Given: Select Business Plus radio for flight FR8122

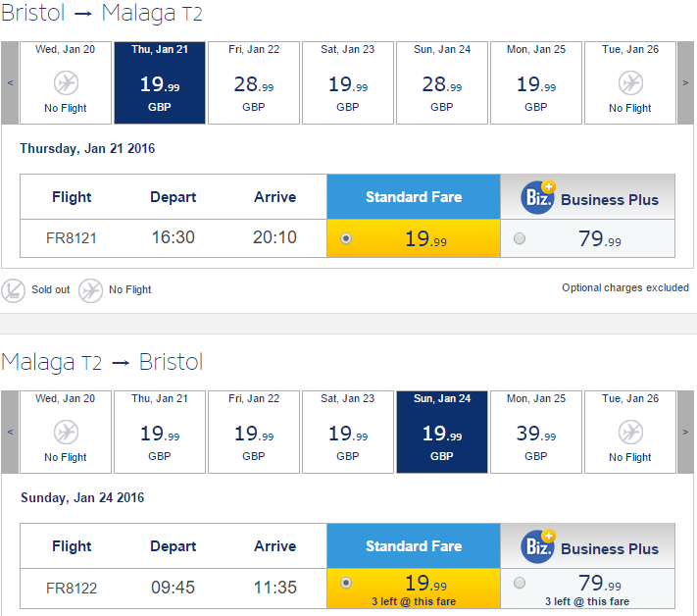Looking at the screenshot, I should pyautogui.click(x=520, y=583).
